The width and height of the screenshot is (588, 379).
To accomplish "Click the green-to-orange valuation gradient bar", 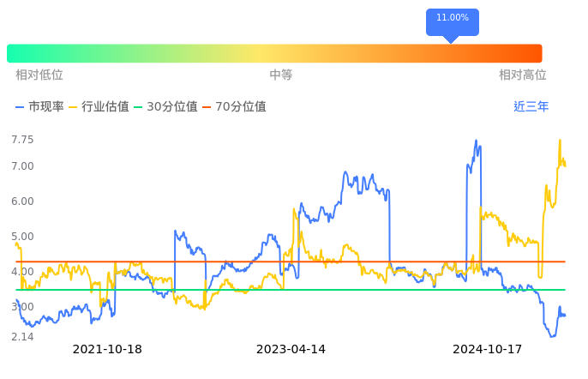I will pos(274,53).
